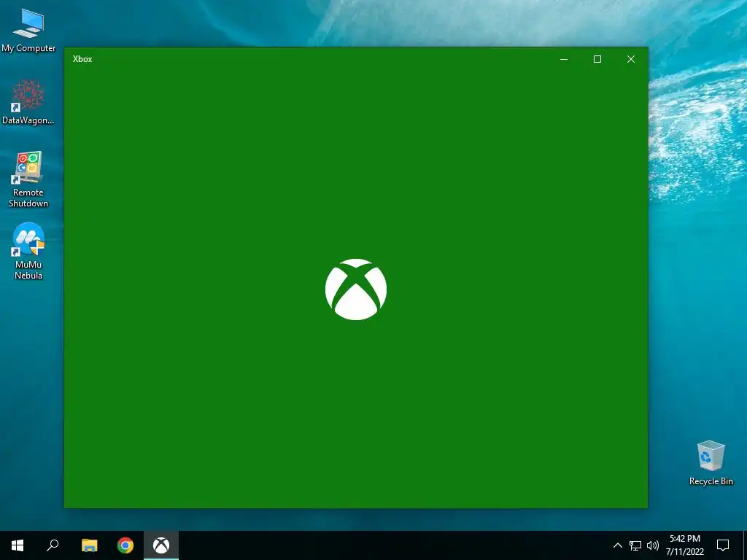Open the network status tray icon
The height and width of the screenshot is (560, 747).
tap(635, 545)
